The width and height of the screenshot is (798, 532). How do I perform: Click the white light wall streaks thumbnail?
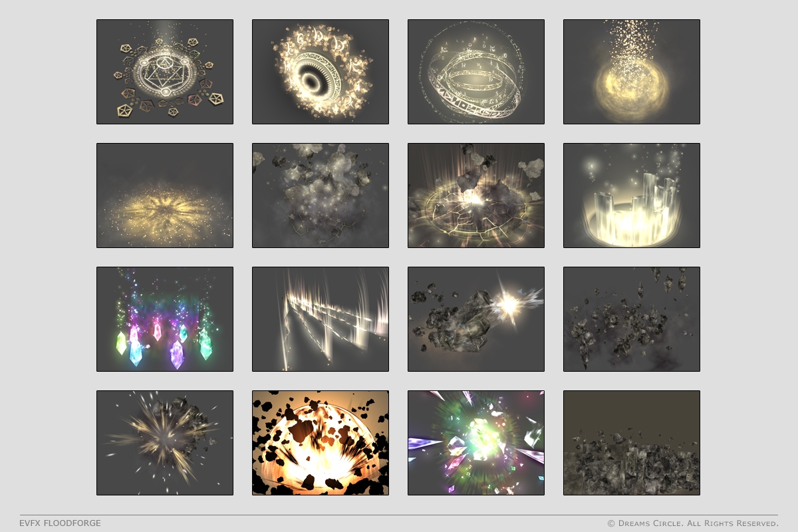[x=321, y=319]
